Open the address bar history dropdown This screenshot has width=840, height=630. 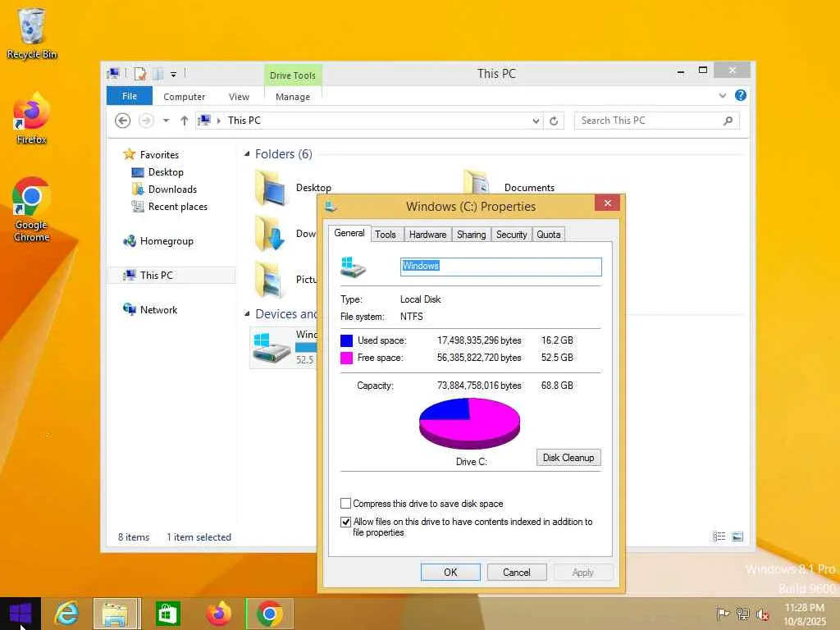coord(536,121)
